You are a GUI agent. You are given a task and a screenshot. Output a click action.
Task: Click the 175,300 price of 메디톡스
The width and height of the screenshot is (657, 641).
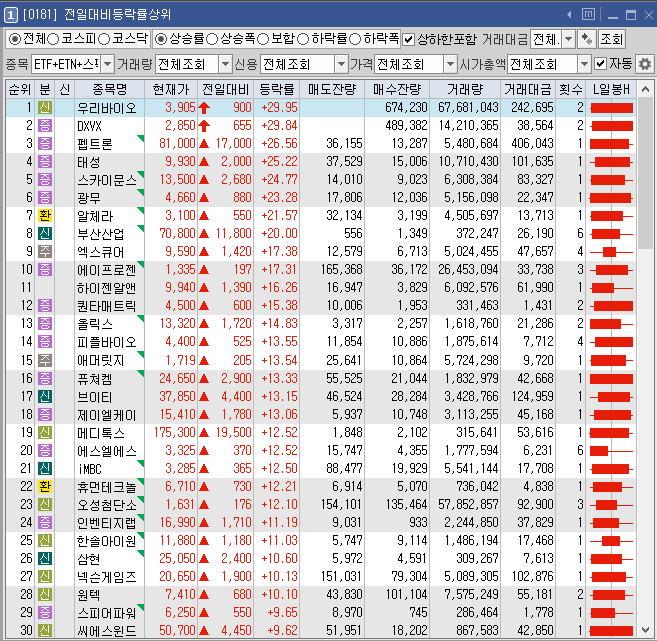(x=175, y=432)
